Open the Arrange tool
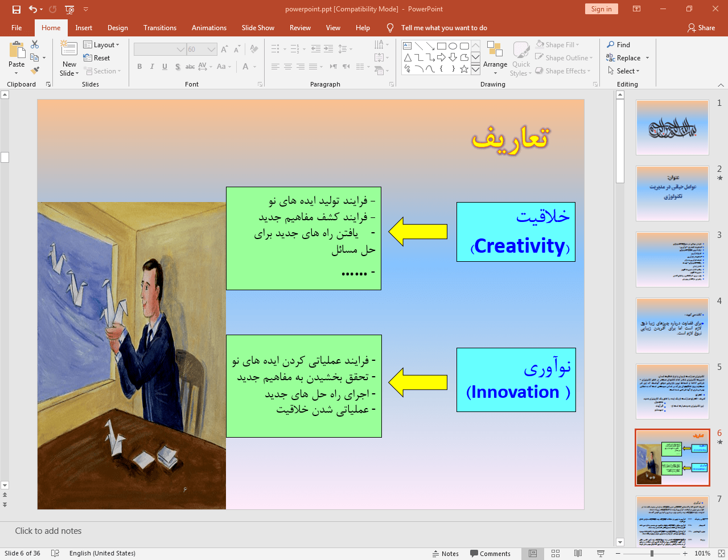The height and width of the screenshot is (560, 728). coord(495,57)
